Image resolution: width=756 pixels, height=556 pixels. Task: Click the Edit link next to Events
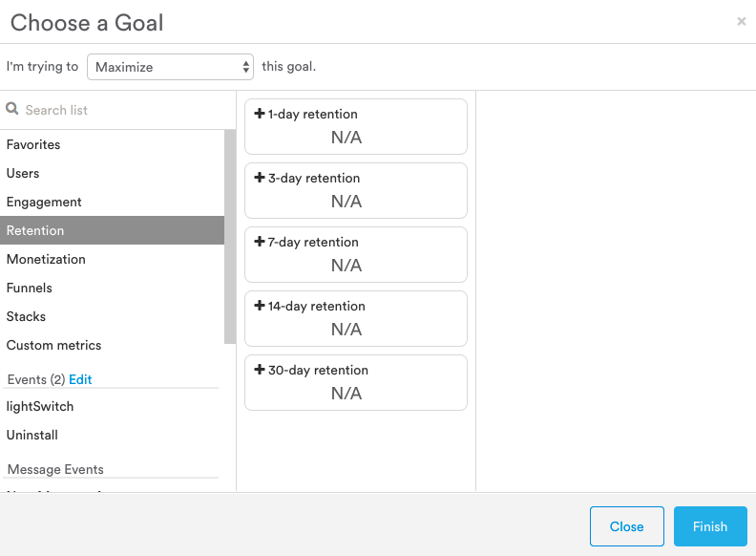click(x=80, y=379)
